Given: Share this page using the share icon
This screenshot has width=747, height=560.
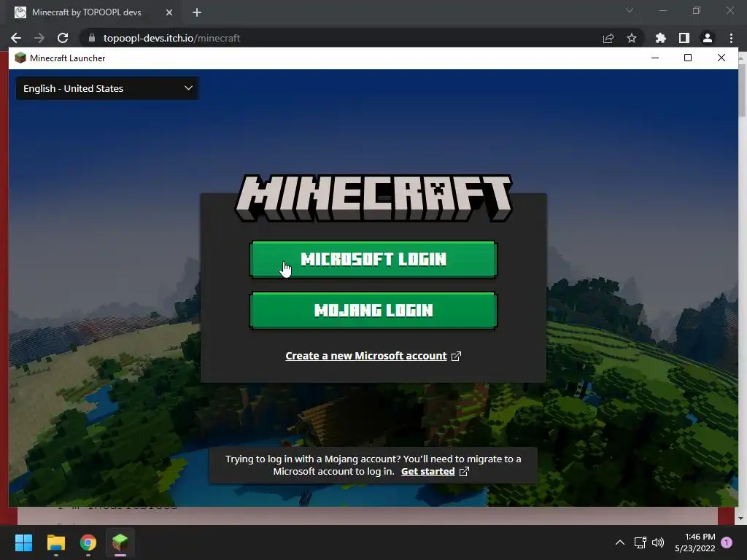Looking at the screenshot, I should [608, 38].
